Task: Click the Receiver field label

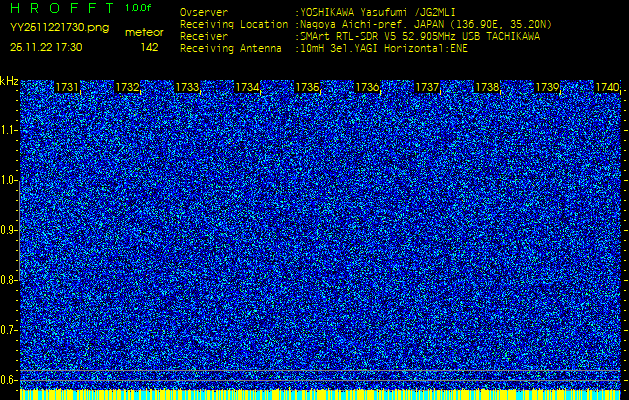Action: tap(204, 37)
